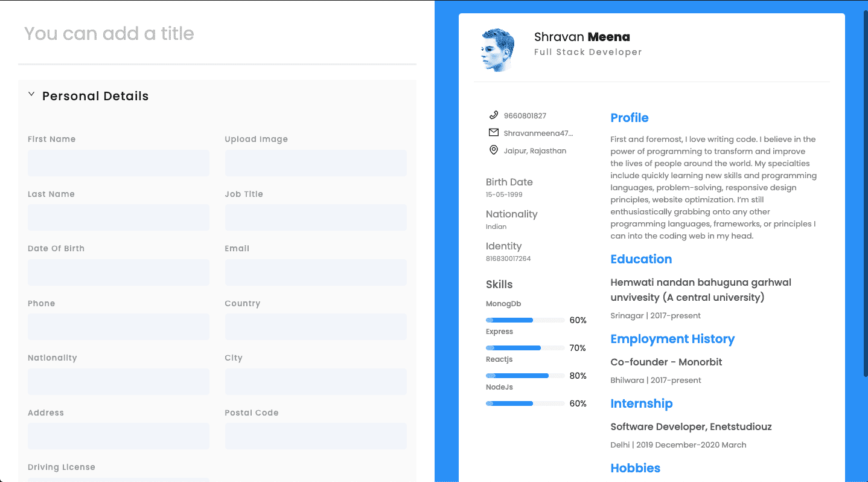This screenshot has height=482, width=868.
Task: Click the MonogDb skill progress bar
Action: 525,320
